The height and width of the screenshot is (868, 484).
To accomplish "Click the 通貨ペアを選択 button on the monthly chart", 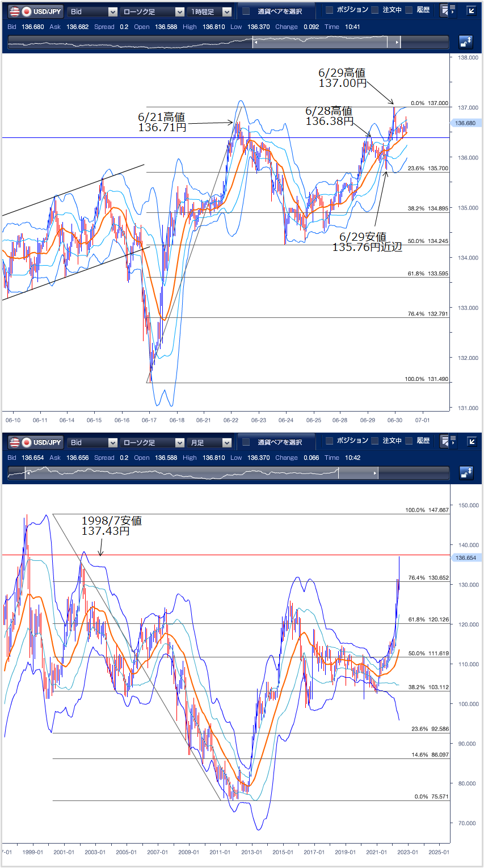I will tap(277, 442).
